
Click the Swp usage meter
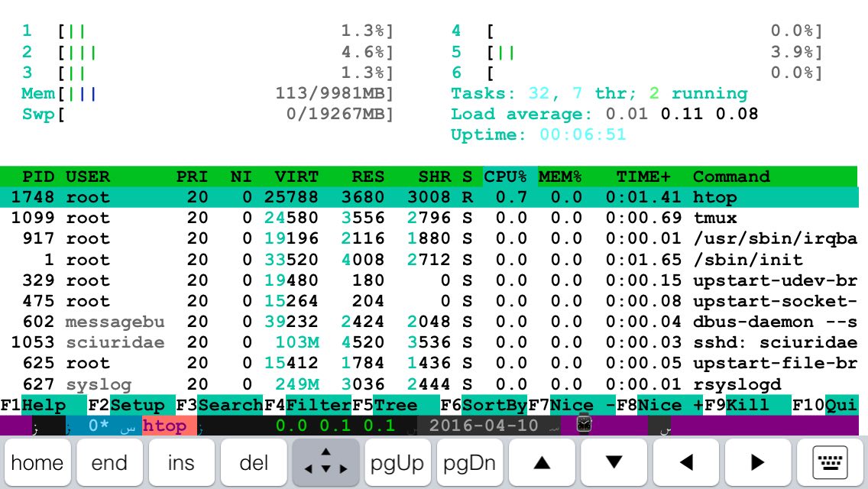pyautogui.click(x=208, y=114)
